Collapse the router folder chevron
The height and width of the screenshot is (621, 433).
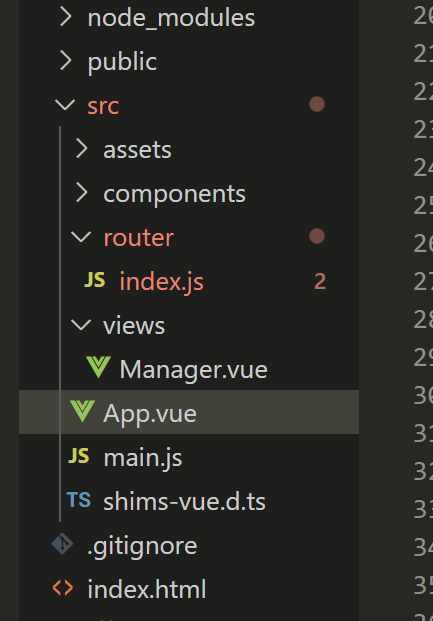pos(81,237)
